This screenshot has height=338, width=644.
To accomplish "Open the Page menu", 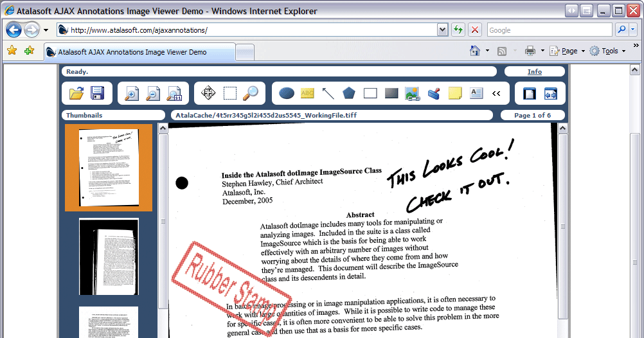I will (x=568, y=51).
